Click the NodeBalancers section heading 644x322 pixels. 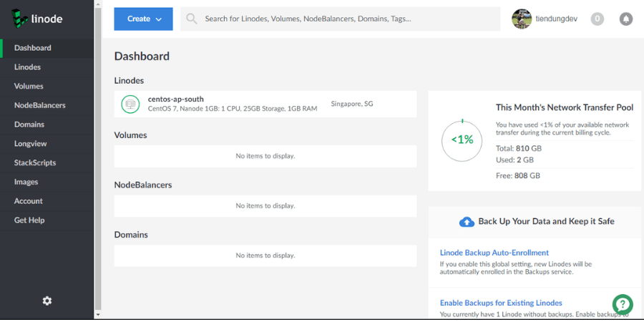pos(143,185)
